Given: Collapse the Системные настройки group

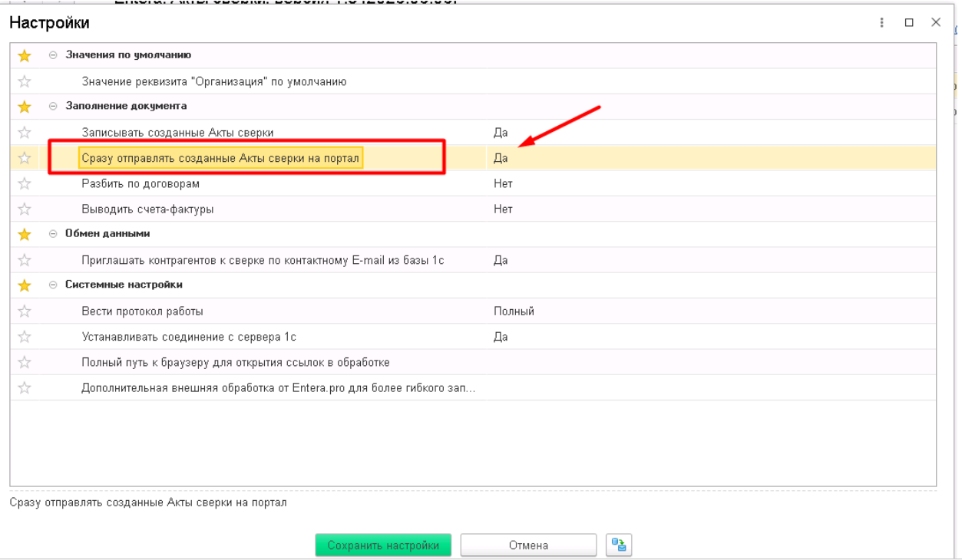Looking at the screenshot, I should coord(53,285).
